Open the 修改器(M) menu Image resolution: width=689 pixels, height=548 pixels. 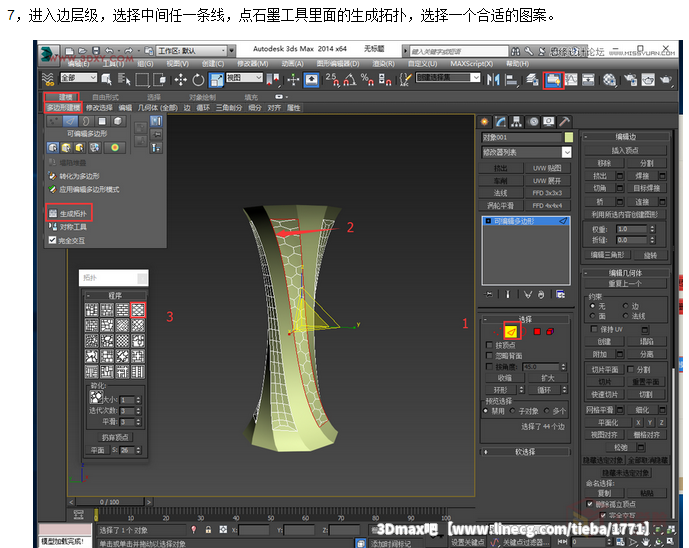252,64
